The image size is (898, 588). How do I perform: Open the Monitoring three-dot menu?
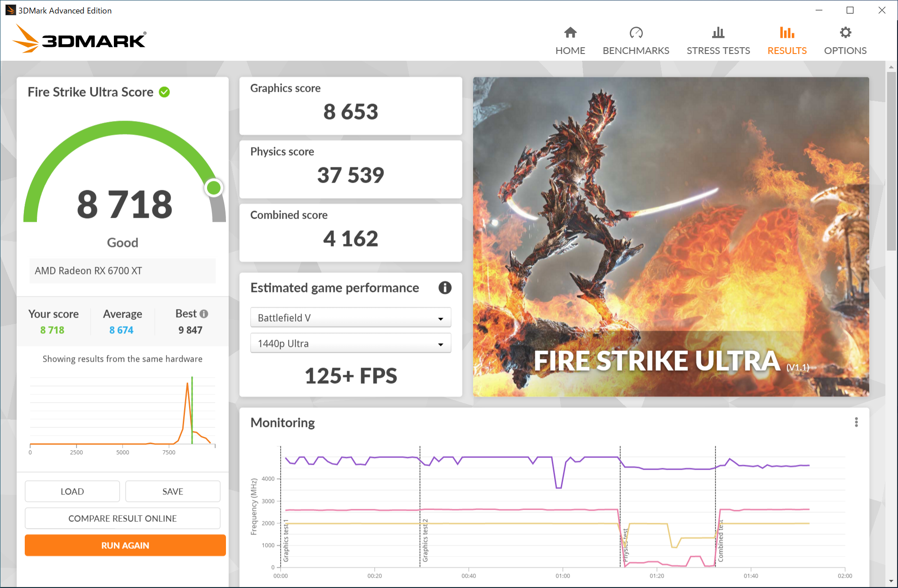(856, 422)
